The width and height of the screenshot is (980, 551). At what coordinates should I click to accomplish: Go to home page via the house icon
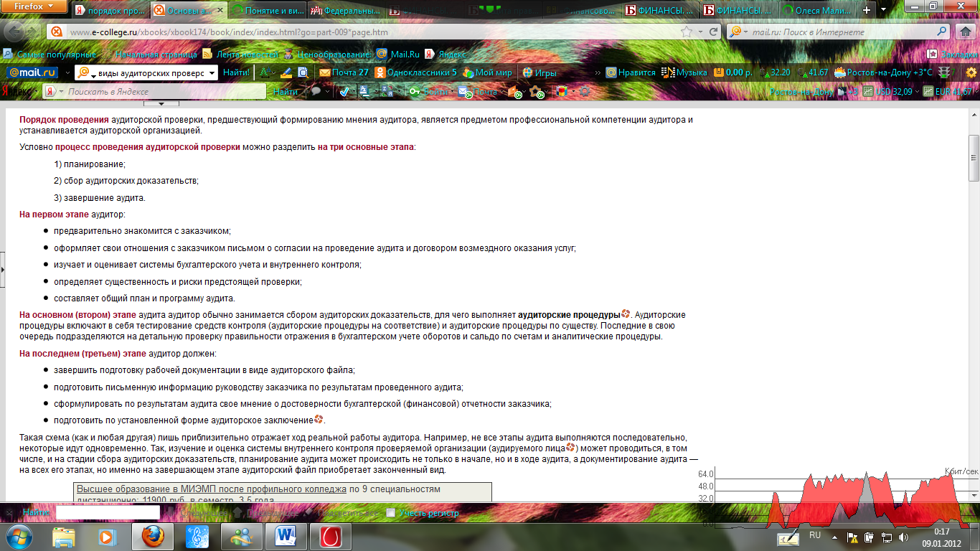coord(966,32)
